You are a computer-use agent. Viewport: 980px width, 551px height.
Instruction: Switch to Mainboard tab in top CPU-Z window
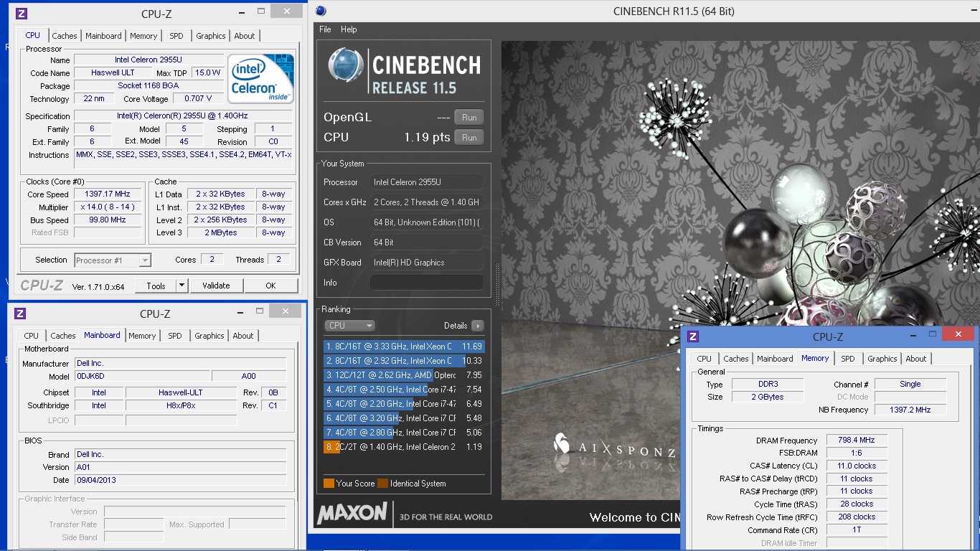coord(103,36)
